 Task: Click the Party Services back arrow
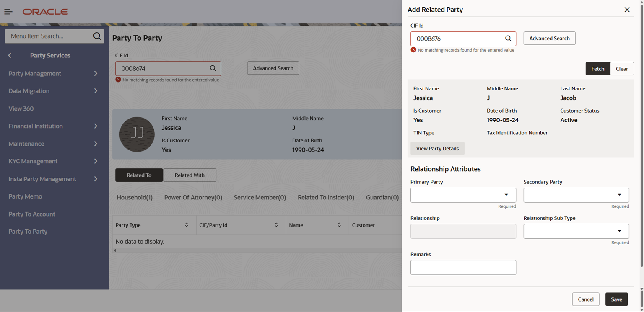(10, 55)
